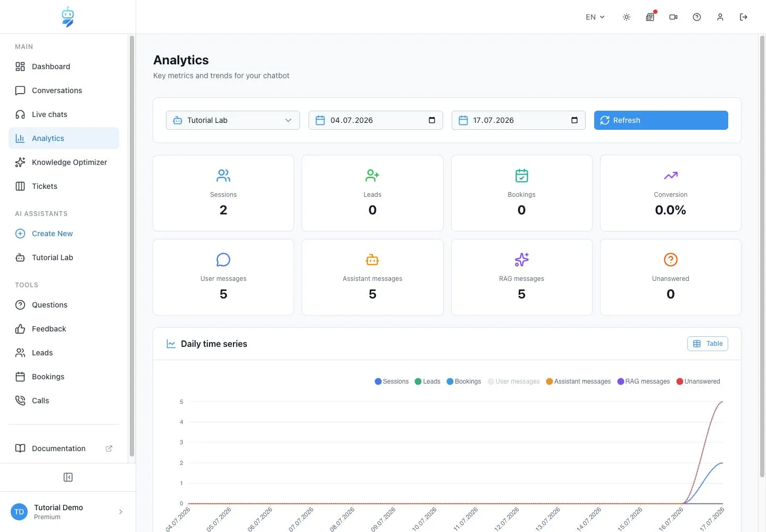766x532 pixels.
Task: Open calendar picker for start date 04.07.2026
Action: tap(432, 120)
